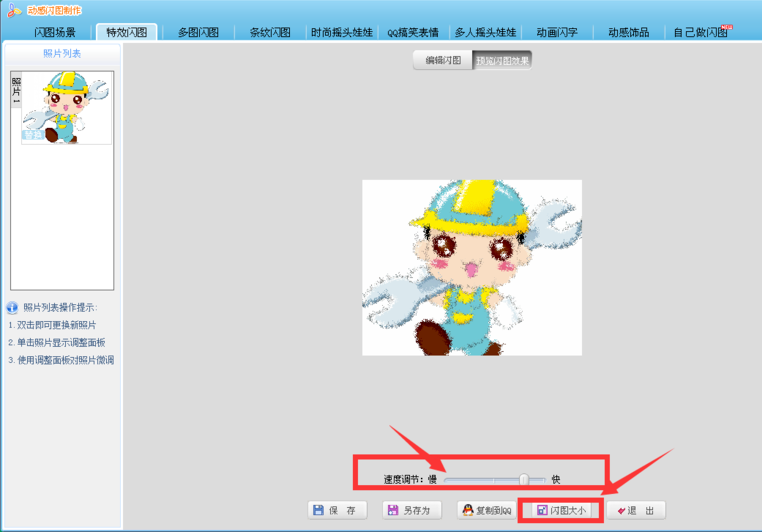This screenshot has height=532, width=762.
Task: Click tip text 双击即可更换新照片
Action: 56,325
